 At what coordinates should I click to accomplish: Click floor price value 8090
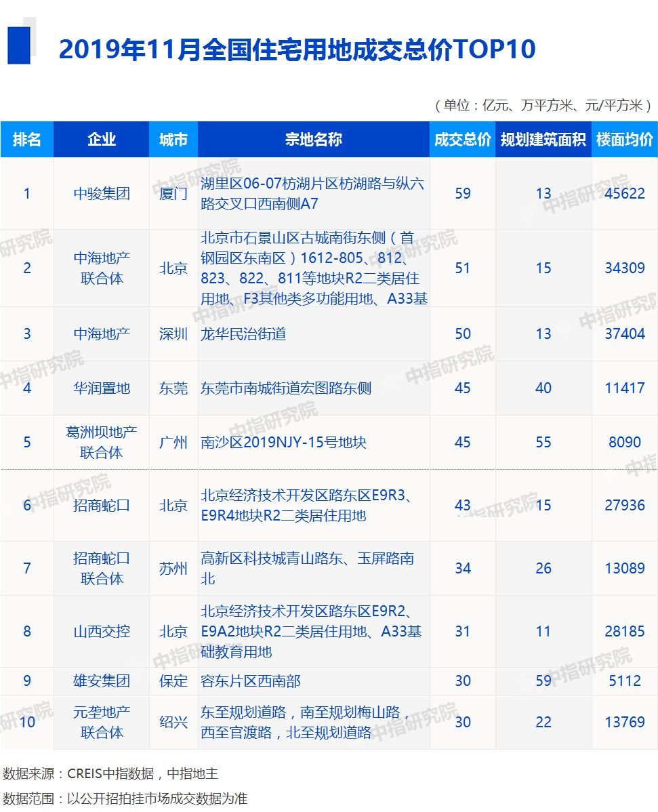coord(625,442)
